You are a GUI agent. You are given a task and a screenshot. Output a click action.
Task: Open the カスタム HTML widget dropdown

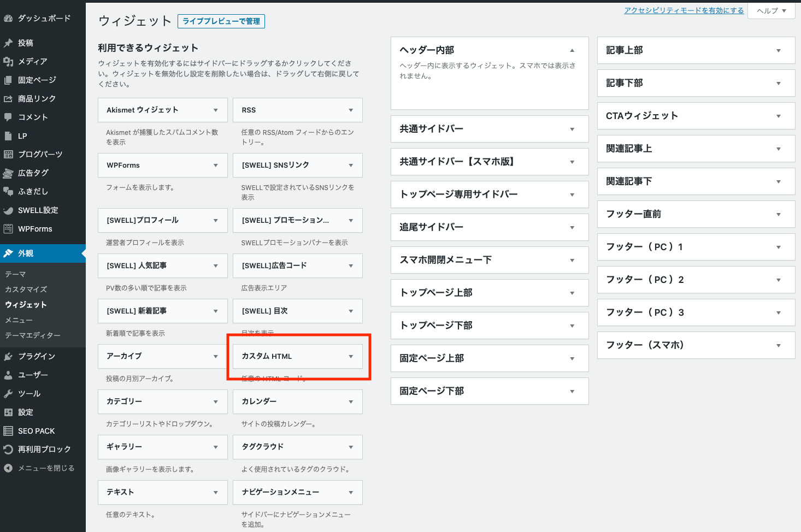[x=351, y=357]
